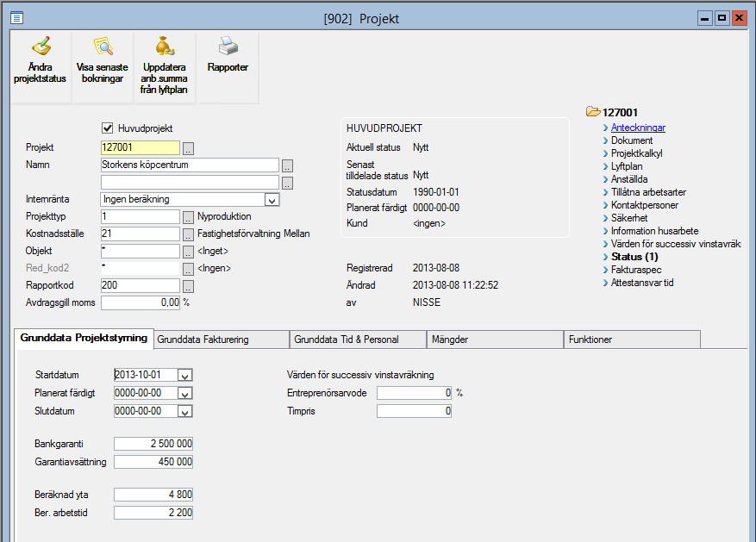Click the Objekt input field
Screen dimensions: 756x542
pyautogui.click(x=141, y=252)
